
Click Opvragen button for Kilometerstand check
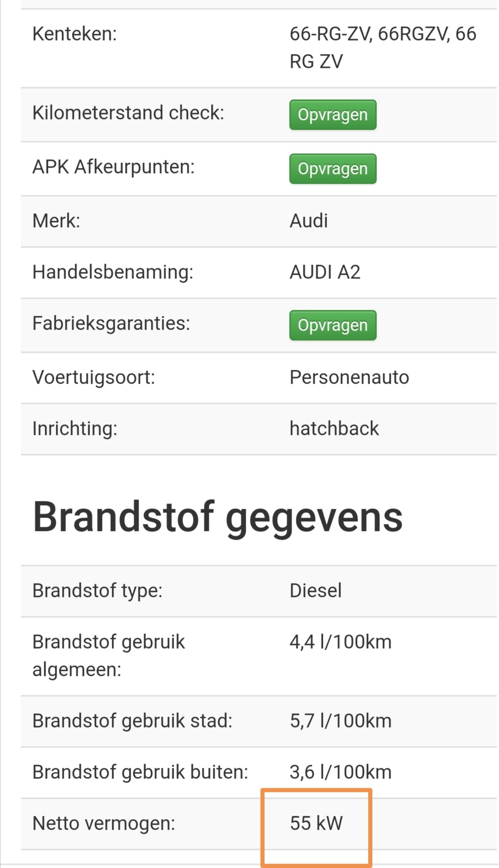point(333,115)
